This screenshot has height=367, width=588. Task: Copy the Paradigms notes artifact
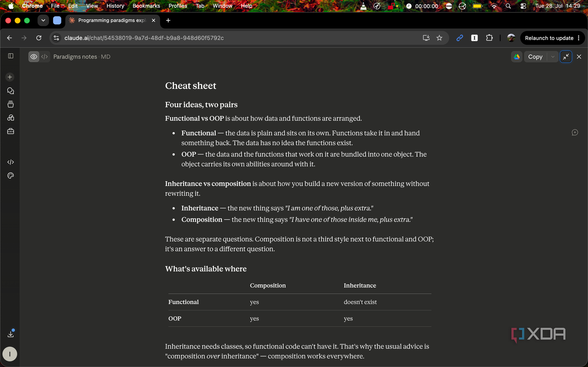535,57
